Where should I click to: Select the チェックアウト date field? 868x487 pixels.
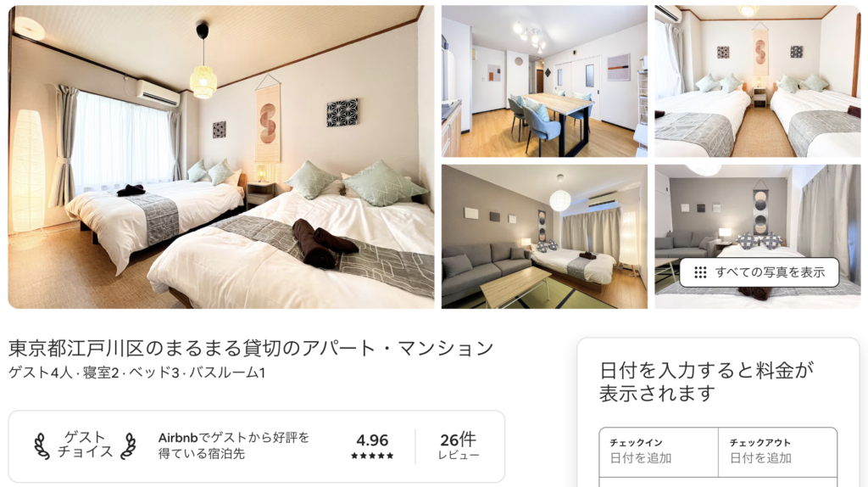[x=778, y=451]
